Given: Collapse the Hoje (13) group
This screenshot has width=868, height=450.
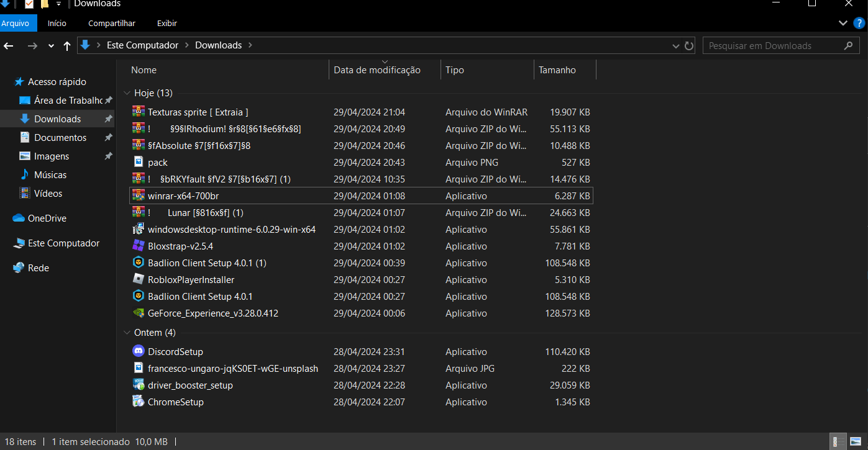Looking at the screenshot, I should [x=127, y=93].
